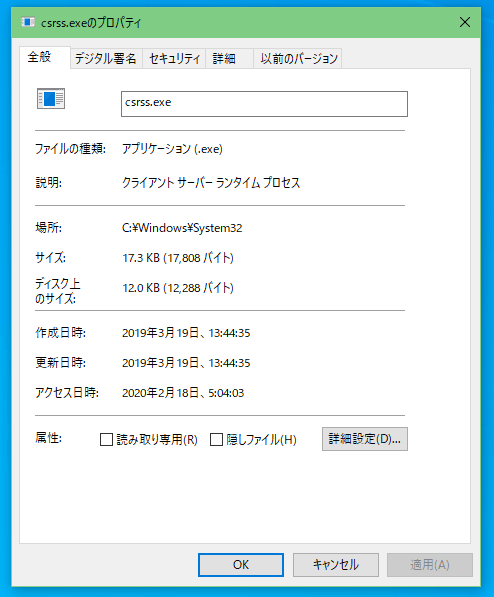Click the 作成日時: label
This screenshot has height=597, width=494.
pos(61,333)
